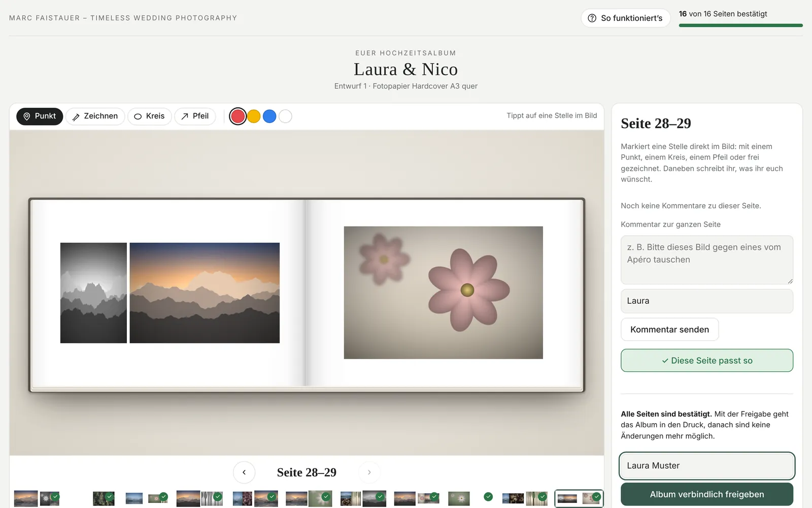Click the name field containing Laura
Image resolution: width=812 pixels, height=508 pixels.
pyautogui.click(x=707, y=301)
